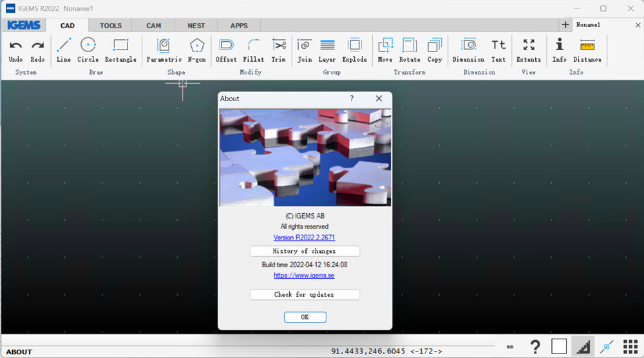Click the help question mark in status bar
The image size is (644, 358).
click(535, 347)
